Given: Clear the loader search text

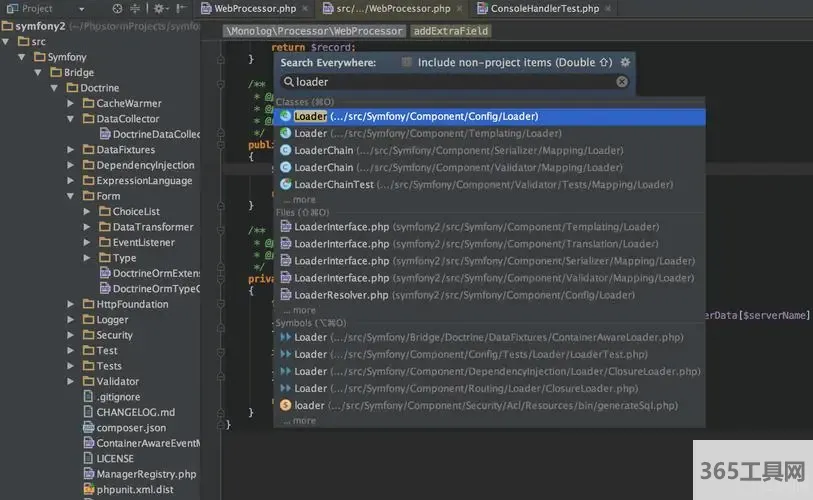Looking at the screenshot, I should pyautogui.click(x=621, y=82).
